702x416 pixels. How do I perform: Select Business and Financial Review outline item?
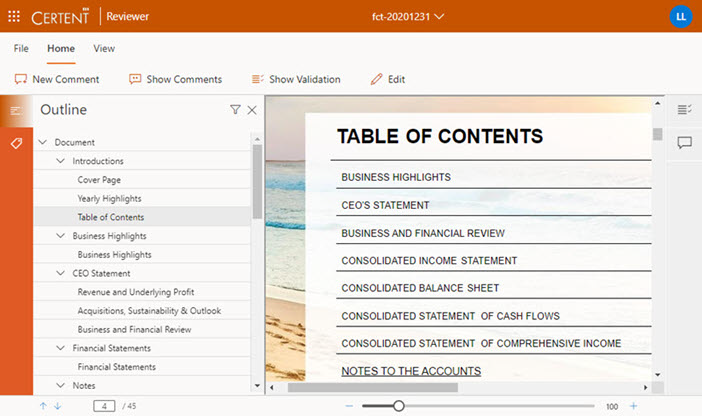click(134, 329)
